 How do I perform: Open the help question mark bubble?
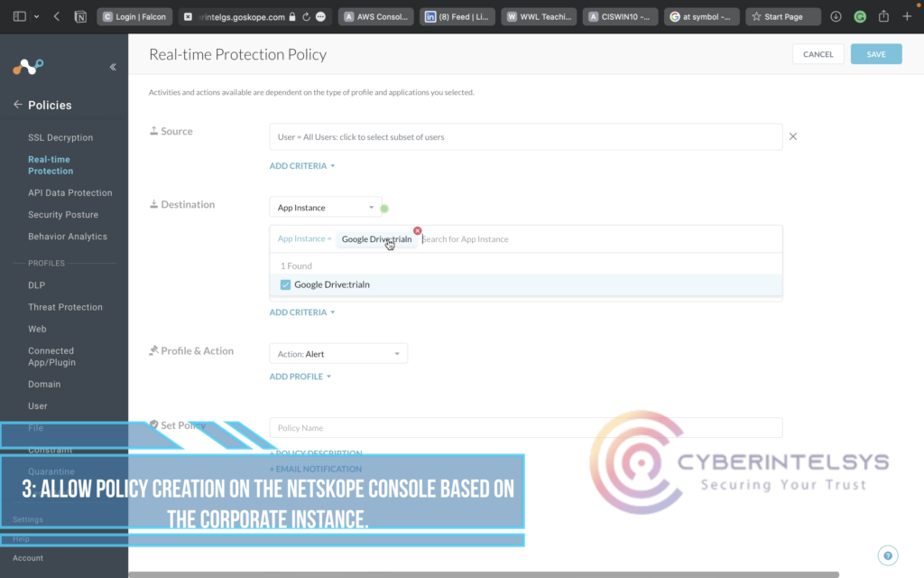point(888,555)
